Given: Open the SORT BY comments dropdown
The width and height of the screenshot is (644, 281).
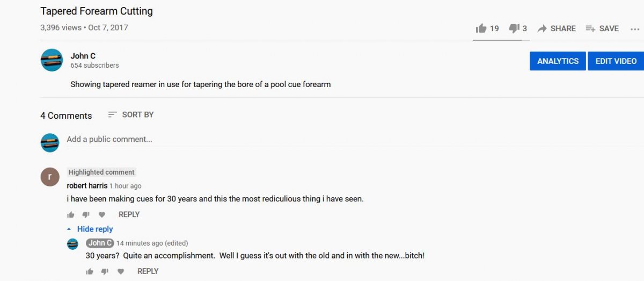Looking at the screenshot, I should pyautogui.click(x=131, y=114).
